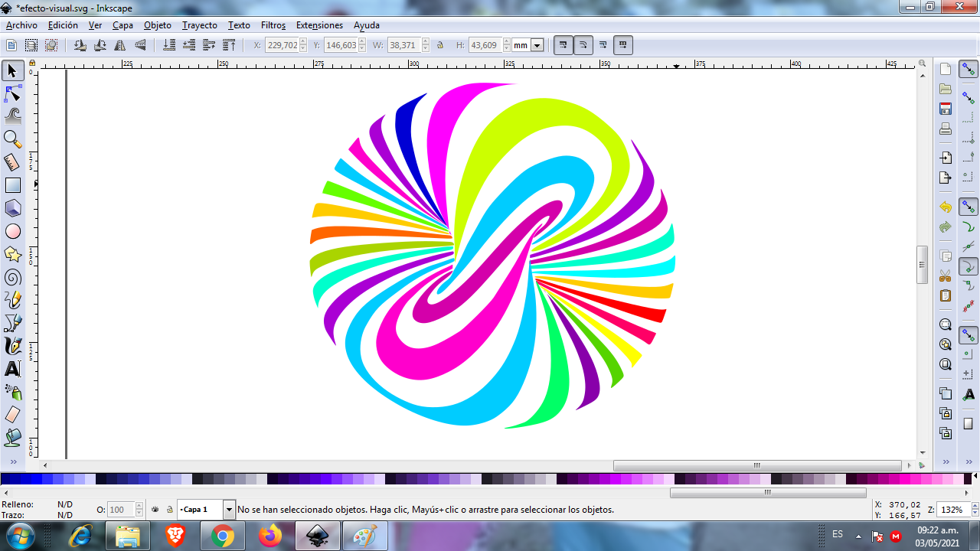Select the Eraser tool

point(12,415)
